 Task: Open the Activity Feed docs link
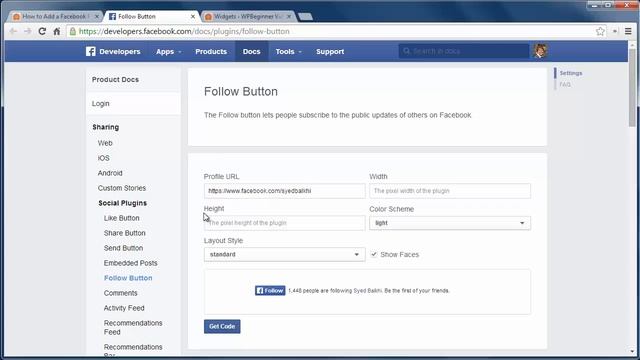click(x=124, y=308)
